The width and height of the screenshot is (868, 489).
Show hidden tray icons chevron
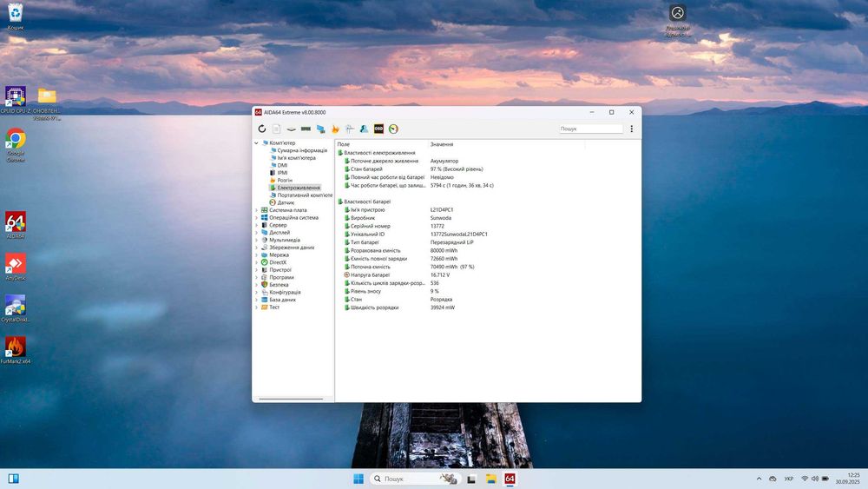click(759, 479)
